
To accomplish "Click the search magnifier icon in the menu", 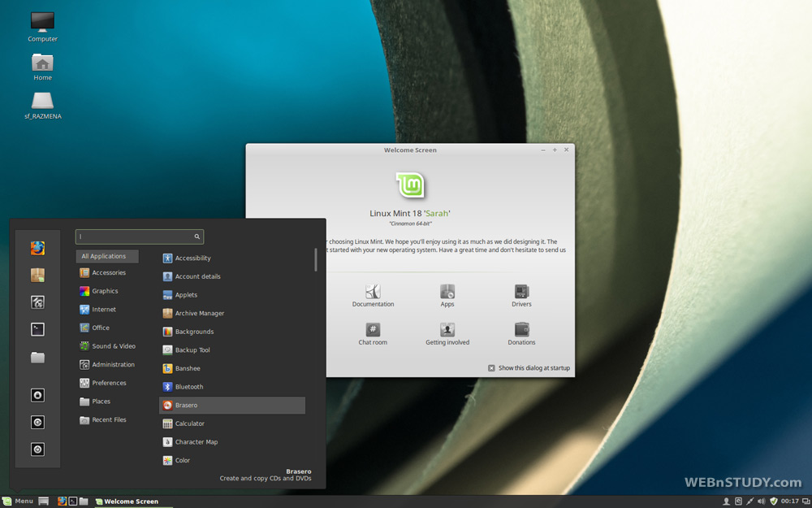I will click(197, 237).
